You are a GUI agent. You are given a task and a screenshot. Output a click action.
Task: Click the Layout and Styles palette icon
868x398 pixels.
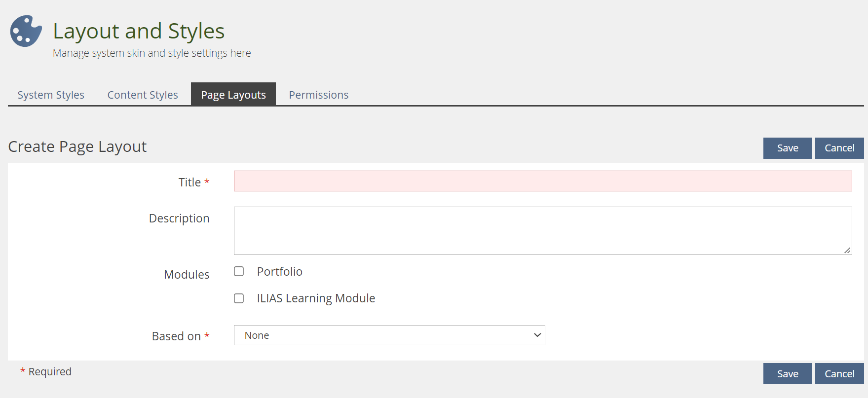26,31
